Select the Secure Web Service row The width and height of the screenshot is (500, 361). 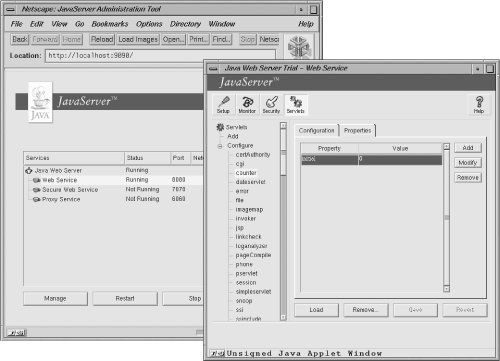tap(113, 190)
